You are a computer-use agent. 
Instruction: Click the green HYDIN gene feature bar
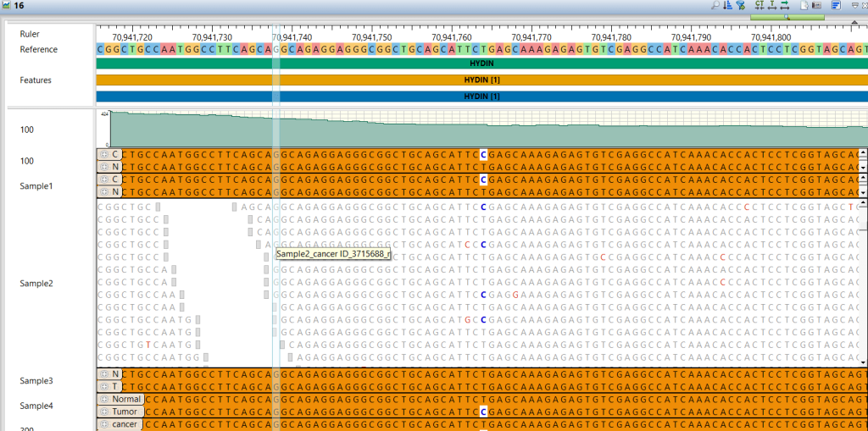point(481,64)
